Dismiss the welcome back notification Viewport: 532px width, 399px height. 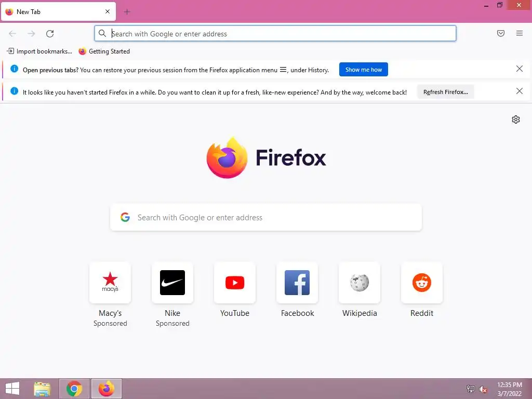pyautogui.click(x=519, y=91)
